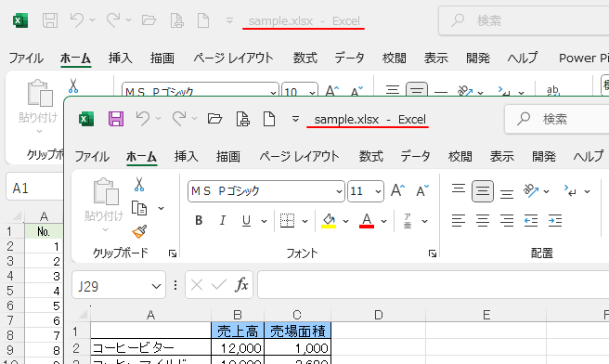Open the MS Pゴシック font name dropdown
Screen dimensions: 609x364
(339, 191)
